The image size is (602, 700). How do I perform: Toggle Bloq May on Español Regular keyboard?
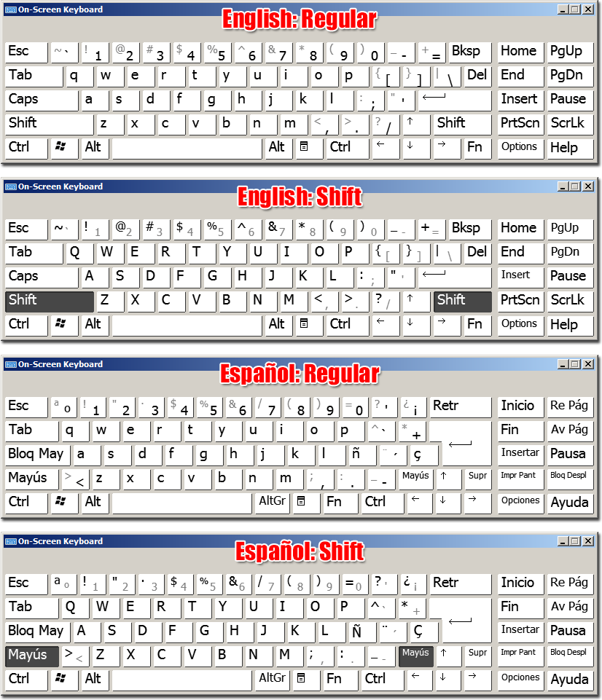coord(36,454)
